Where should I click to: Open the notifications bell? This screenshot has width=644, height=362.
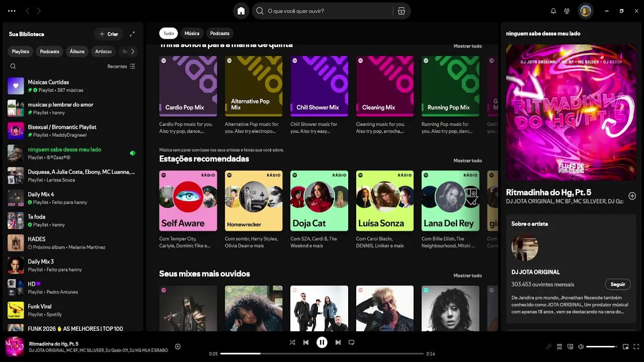click(x=553, y=11)
